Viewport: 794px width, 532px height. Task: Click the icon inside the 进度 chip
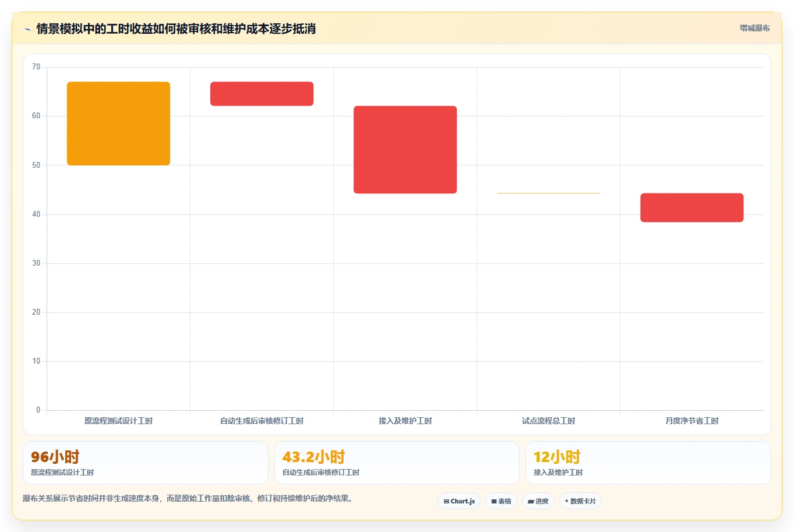pyautogui.click(x=531, y=501)
